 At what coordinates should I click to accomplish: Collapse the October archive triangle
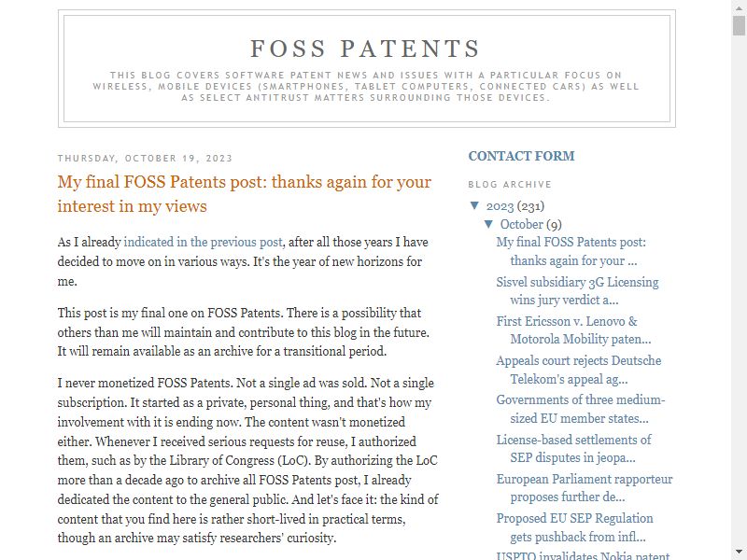[x=488, y=224]
